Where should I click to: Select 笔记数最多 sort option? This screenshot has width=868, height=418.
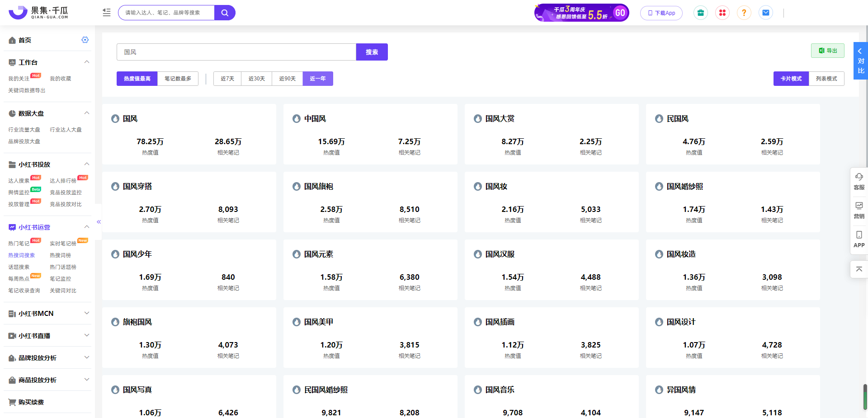click(178, 79)
